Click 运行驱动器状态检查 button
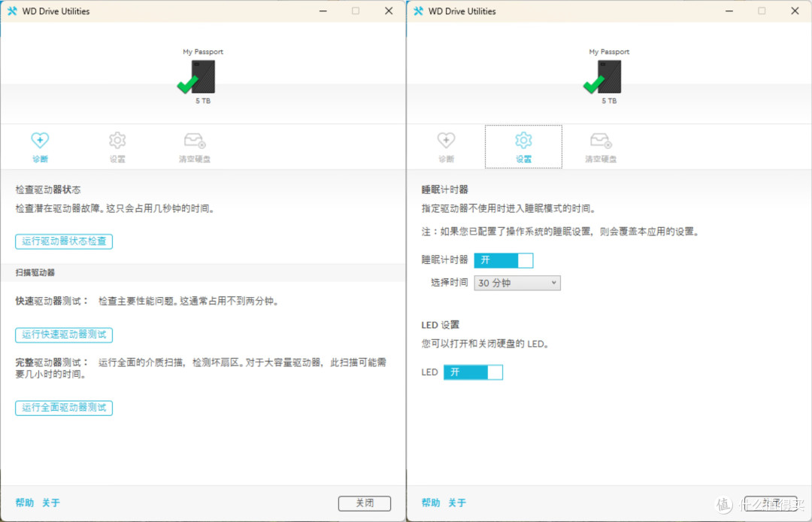Viewport: 812px width, 522px height. click(x=64, y=241)
